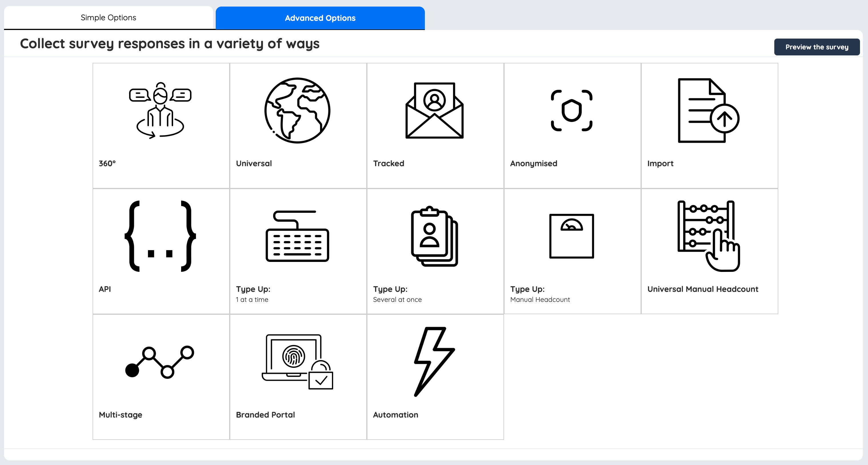Select the Import document upload icon

point(708,111)
